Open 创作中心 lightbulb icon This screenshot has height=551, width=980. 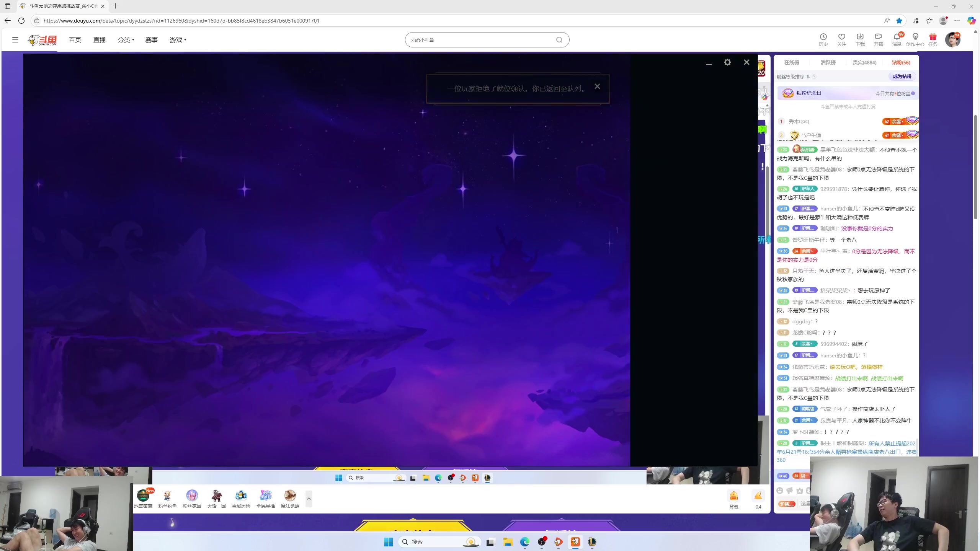click(915, 39)
